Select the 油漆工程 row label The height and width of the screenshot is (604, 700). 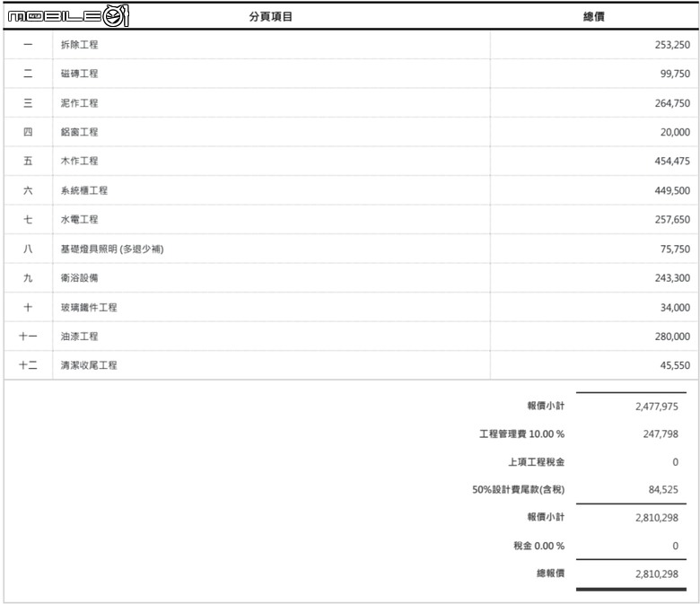[x=80, y=337]
